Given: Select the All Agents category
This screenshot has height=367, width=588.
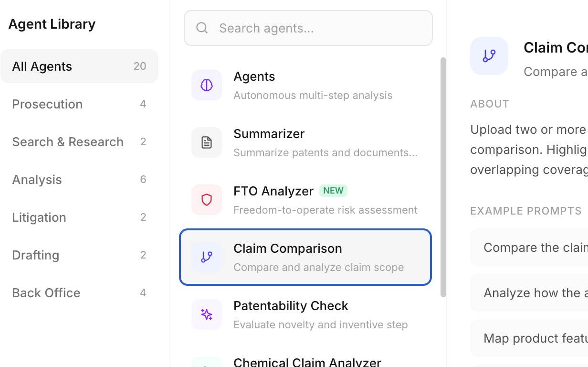Looking at the screenshot, I should click(x=79, y=66).
